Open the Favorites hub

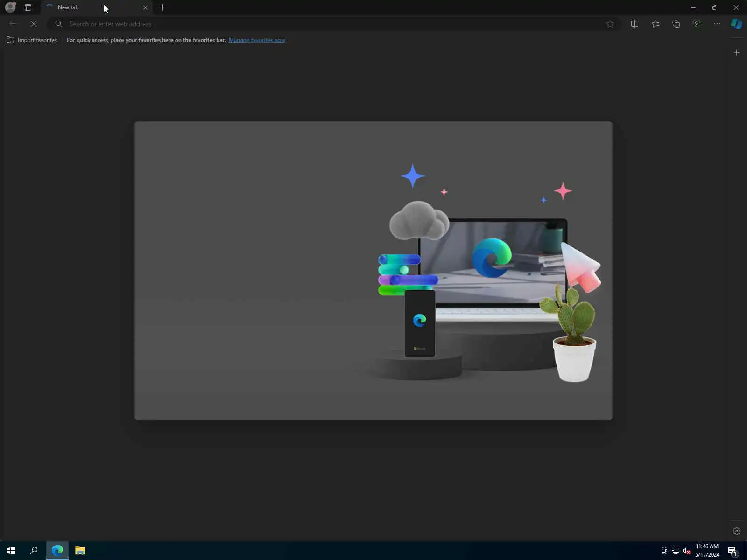655,24
